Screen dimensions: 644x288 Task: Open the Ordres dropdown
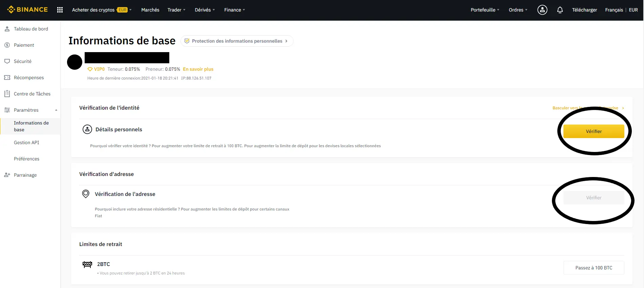(518, 10)
